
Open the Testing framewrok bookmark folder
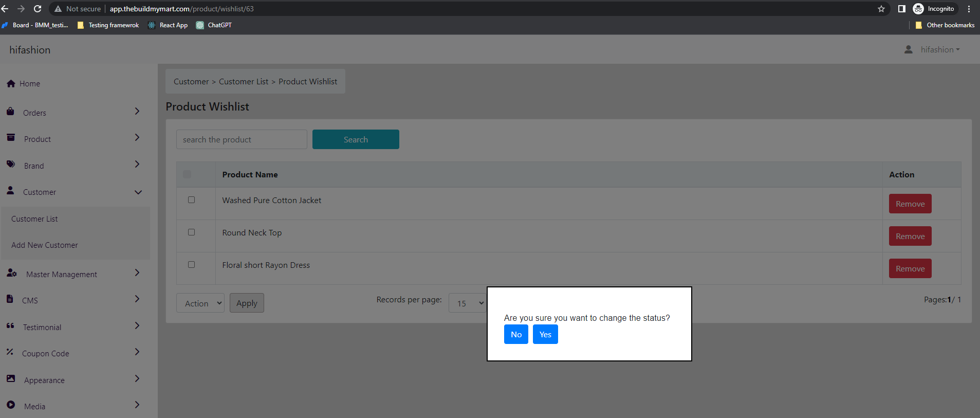click(108, 25)
